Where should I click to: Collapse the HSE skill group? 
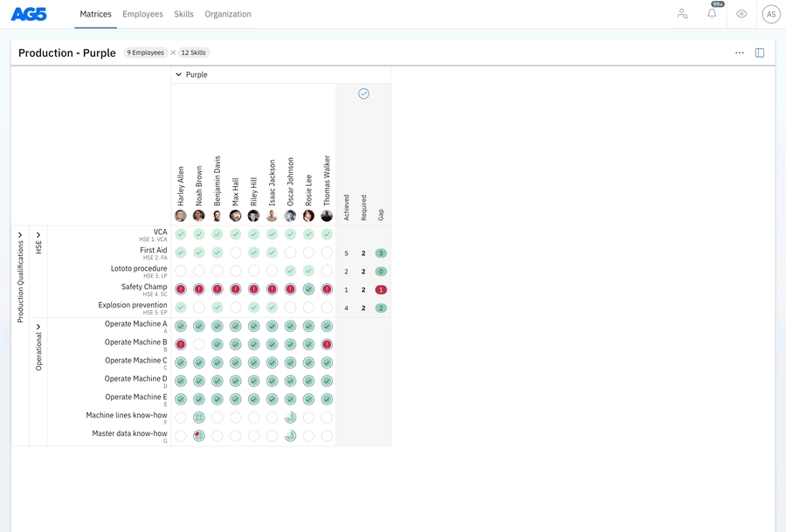tap(38, 235)
